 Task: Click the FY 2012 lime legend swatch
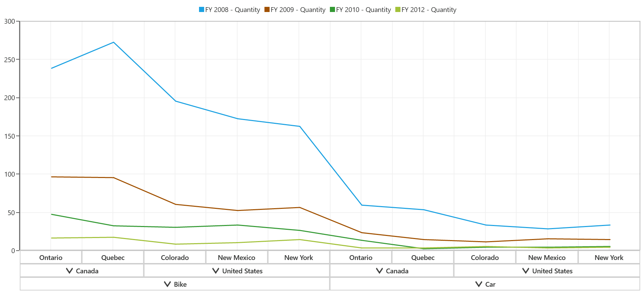click(398, 10)
